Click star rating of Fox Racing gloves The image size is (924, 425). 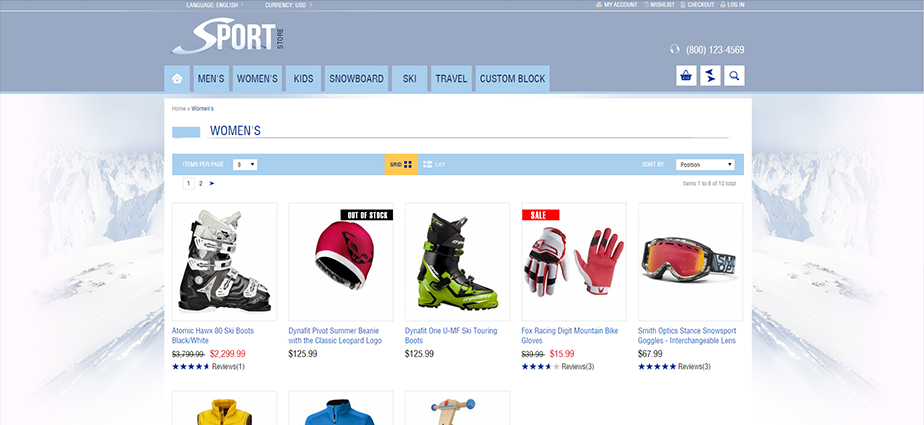[x=540, y=367]
